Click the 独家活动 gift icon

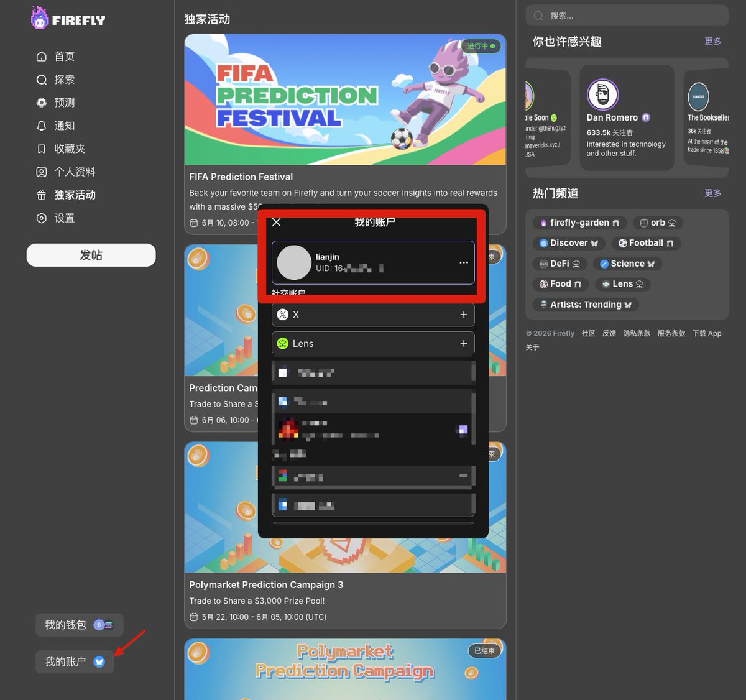[42, 195]
